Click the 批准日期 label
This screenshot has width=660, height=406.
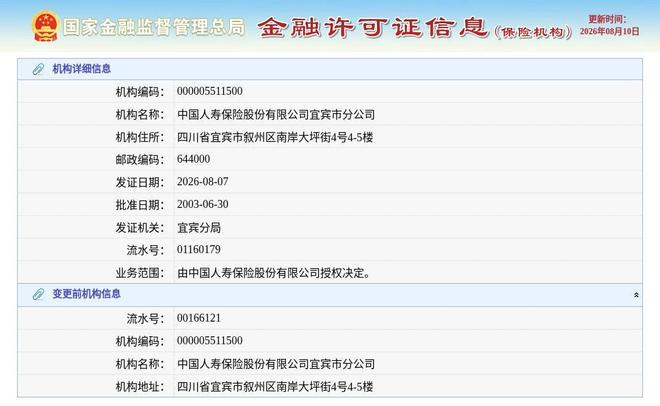pos(140,205)
